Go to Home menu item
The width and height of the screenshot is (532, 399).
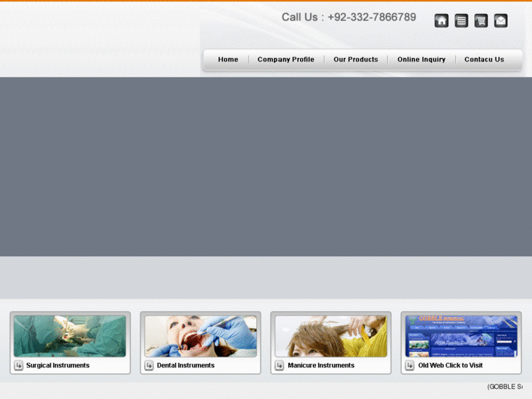coord(228,59)
